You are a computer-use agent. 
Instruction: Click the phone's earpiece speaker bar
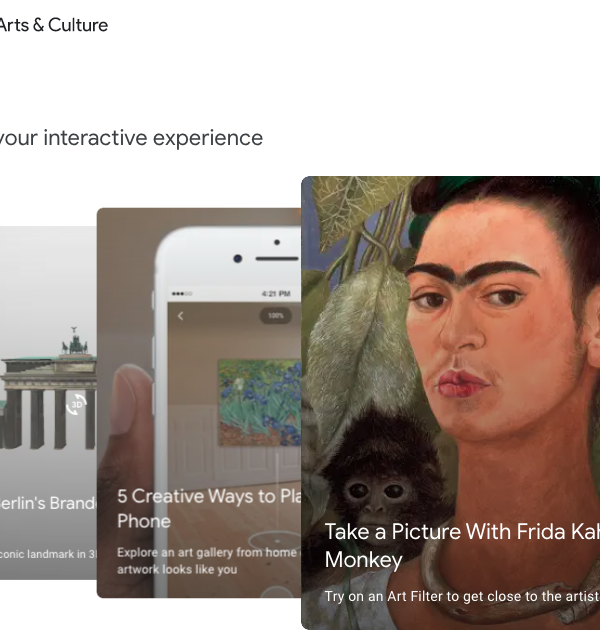[x=277, y=258]
